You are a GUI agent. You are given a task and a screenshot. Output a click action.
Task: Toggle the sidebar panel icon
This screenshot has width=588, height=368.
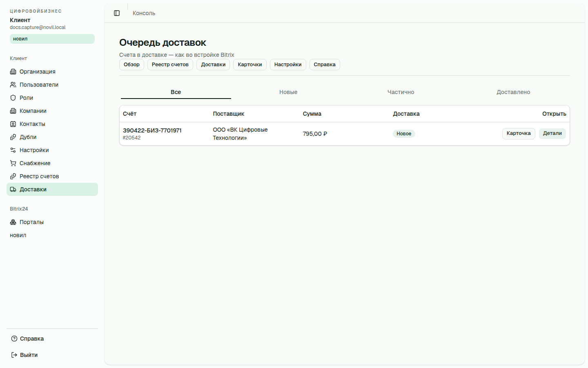click(x=117, y=13)
